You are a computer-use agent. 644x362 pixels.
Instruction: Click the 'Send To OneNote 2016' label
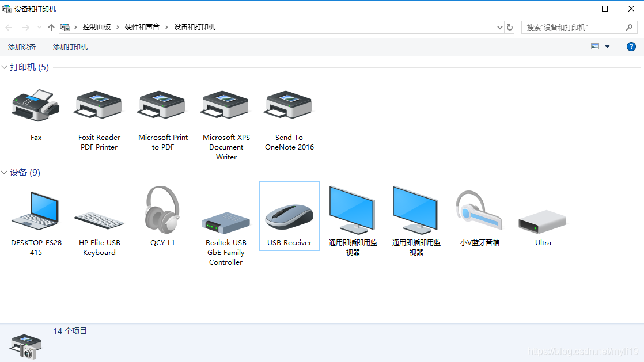pyautogui.click(x=289, y=142)
